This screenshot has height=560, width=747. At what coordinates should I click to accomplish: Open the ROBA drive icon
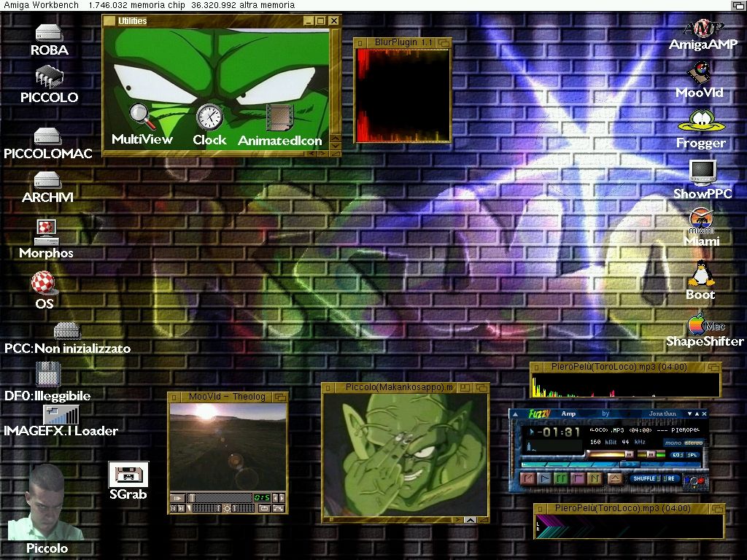pos(49,41)
